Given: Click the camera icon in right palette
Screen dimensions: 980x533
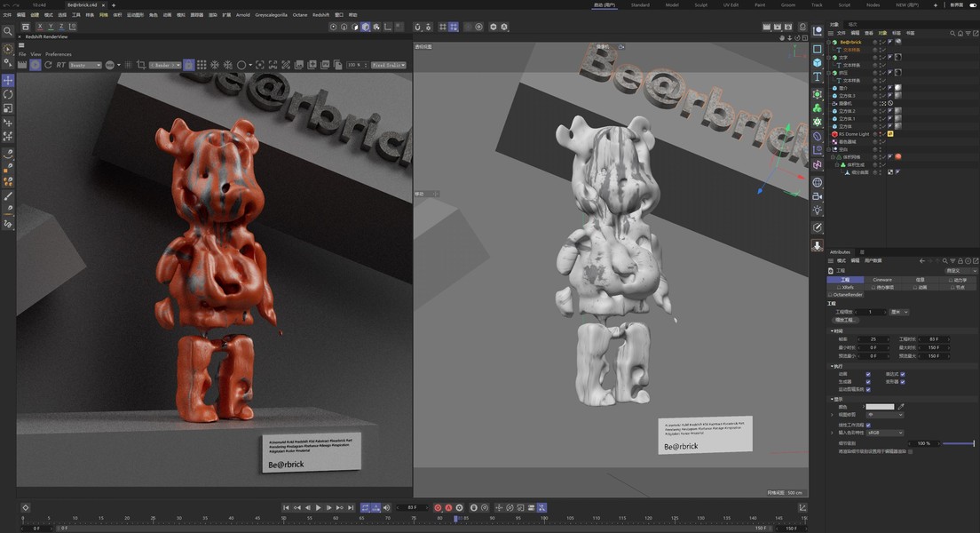Looking at the screenshot, I should (x=818, y=196).
